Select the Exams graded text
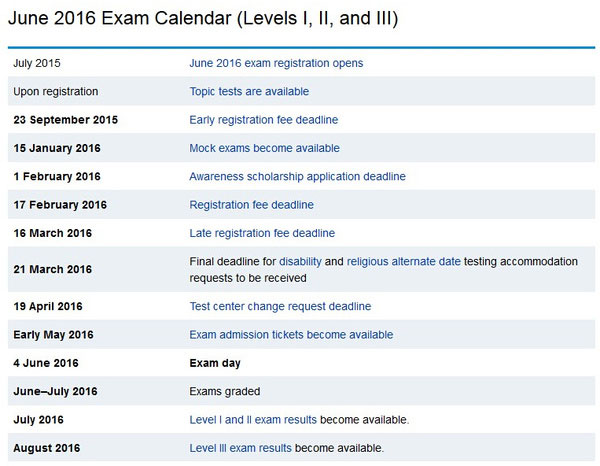600x466 pixels. coord(224,391)
